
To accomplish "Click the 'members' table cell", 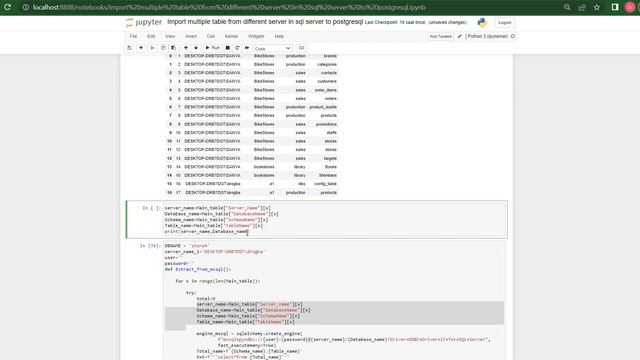I will click(x=328, y=175).
